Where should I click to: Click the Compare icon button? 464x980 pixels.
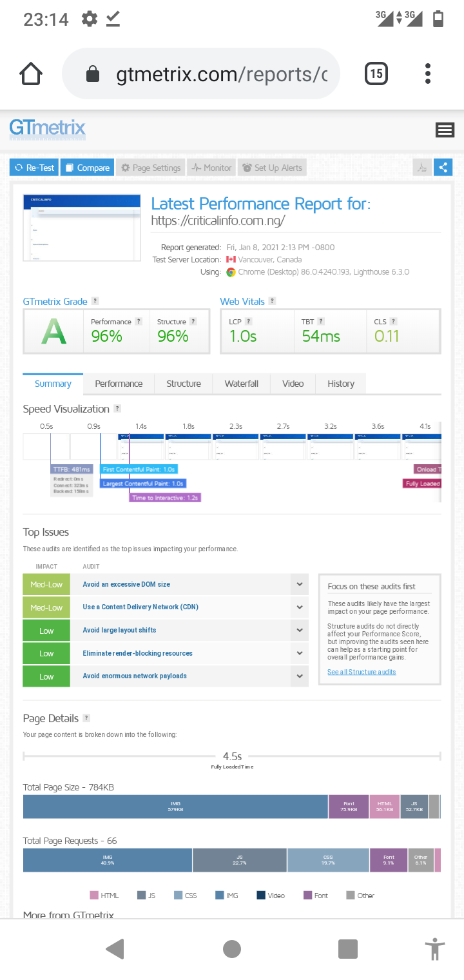pos(69,167)
